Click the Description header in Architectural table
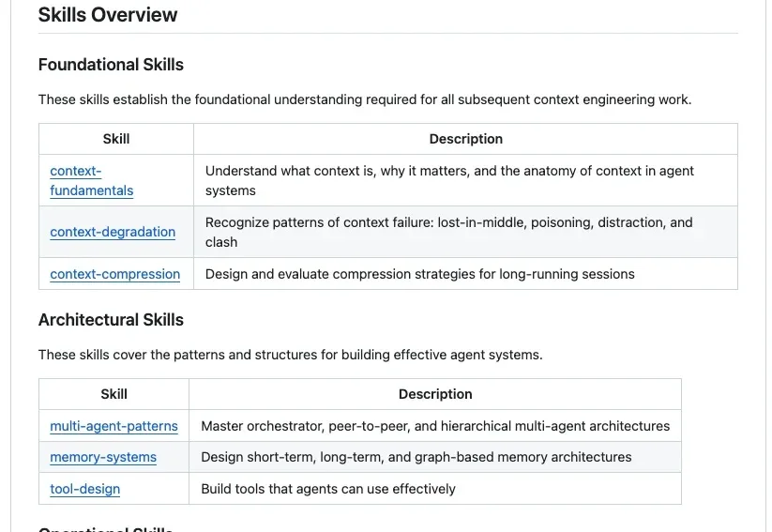This screenshot has height=532, width=772. pyautogui.click(x=435, y=394)
